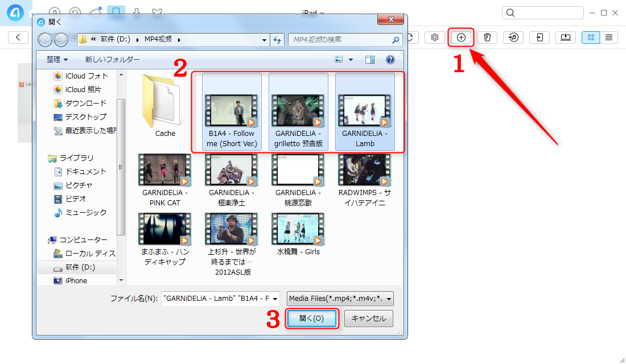The width and height of the screenshot is (626, 364).
Task: Select ドキュメント library
Action: pyautogui.click(x=80, y=172)
